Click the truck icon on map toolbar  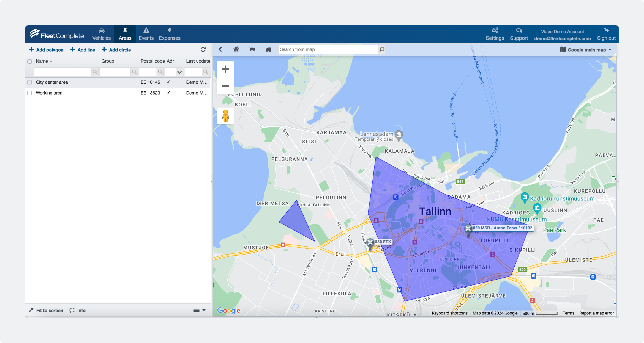click(268, 49)
